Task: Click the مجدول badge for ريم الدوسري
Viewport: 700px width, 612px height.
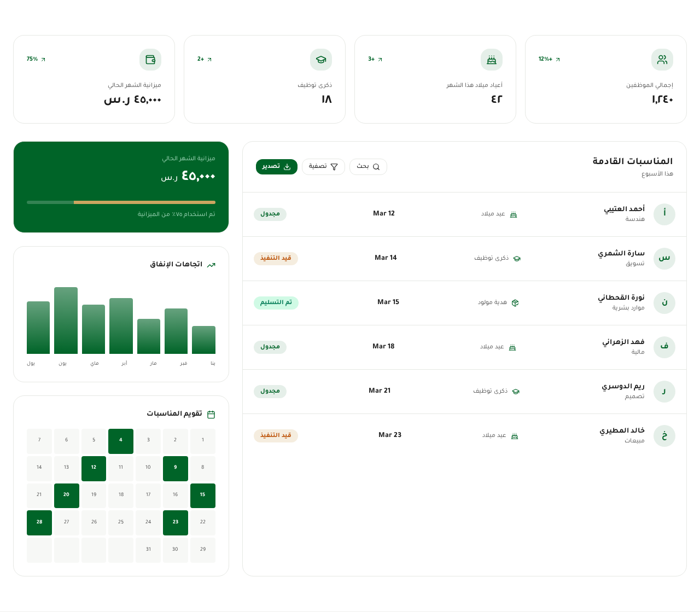Action: pos(270,391)
